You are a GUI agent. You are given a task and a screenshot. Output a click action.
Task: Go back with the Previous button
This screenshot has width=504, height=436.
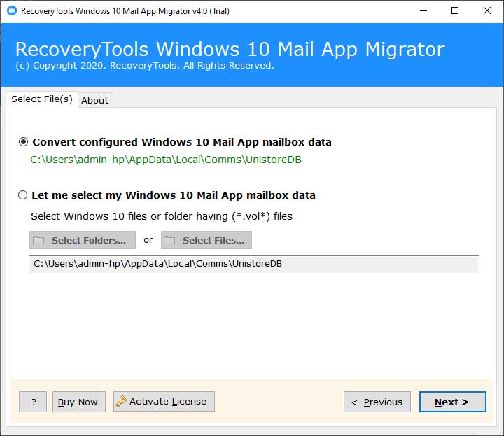pos(377,402)
